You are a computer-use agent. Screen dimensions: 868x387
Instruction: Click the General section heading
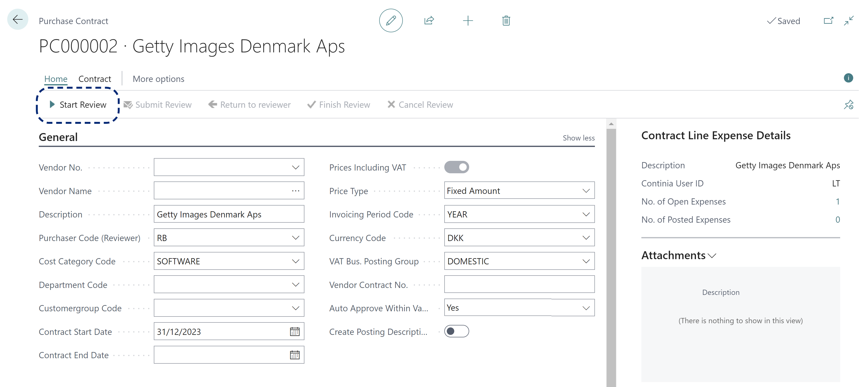click(58, 137)
